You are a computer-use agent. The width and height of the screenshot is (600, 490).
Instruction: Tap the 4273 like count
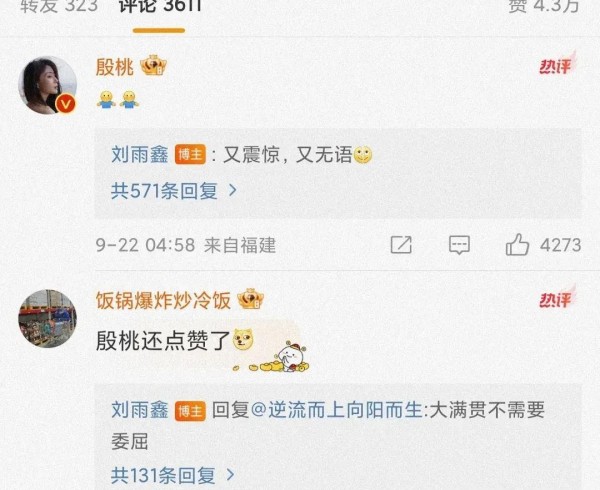[561, 245]
